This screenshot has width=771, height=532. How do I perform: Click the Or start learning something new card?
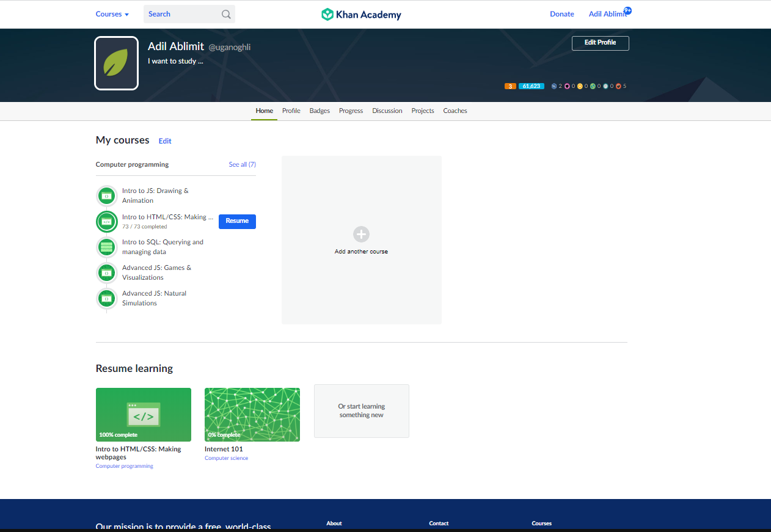(x=362, y=411)
